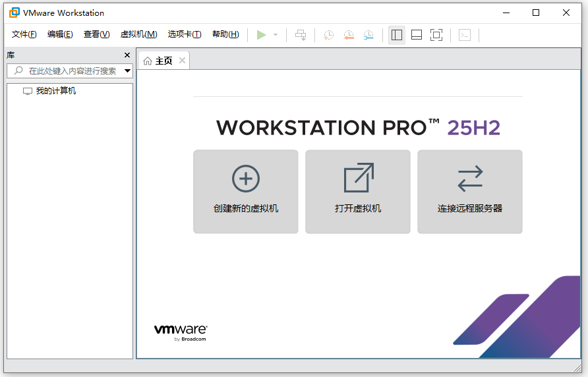This screenshot has width=588, height=377.
Task: Select 我的计算机 in the library tree
Action: [55, 91]
